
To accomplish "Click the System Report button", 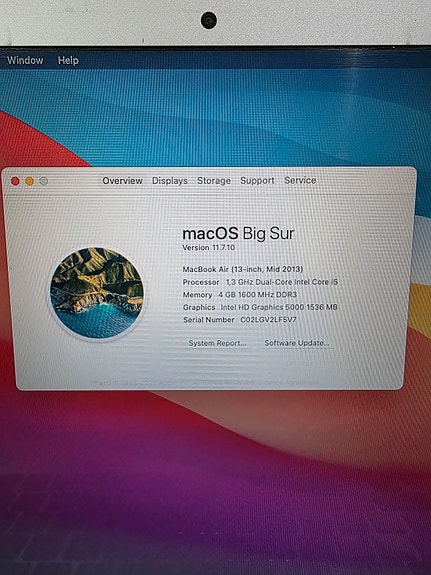I will 217,343.
